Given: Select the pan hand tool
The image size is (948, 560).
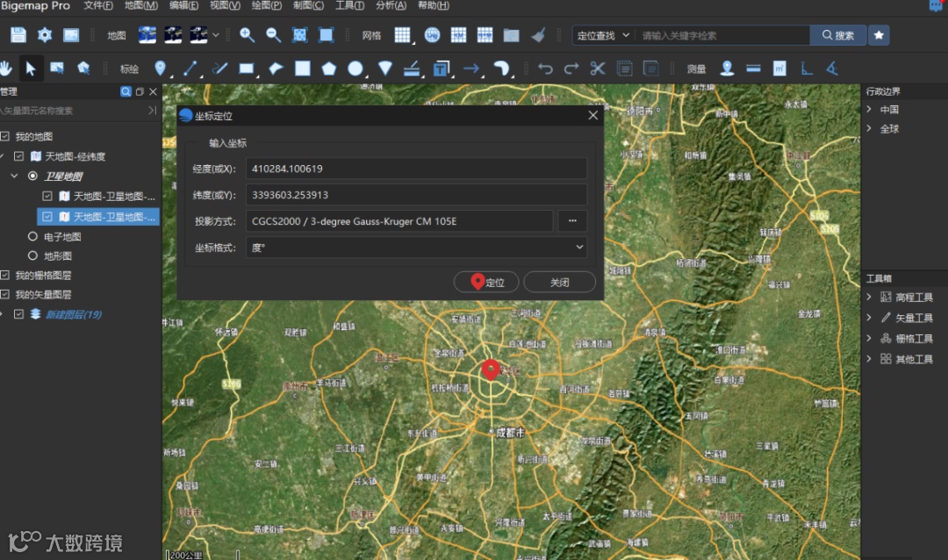Looking at the screenshot, I should (6, 68).
